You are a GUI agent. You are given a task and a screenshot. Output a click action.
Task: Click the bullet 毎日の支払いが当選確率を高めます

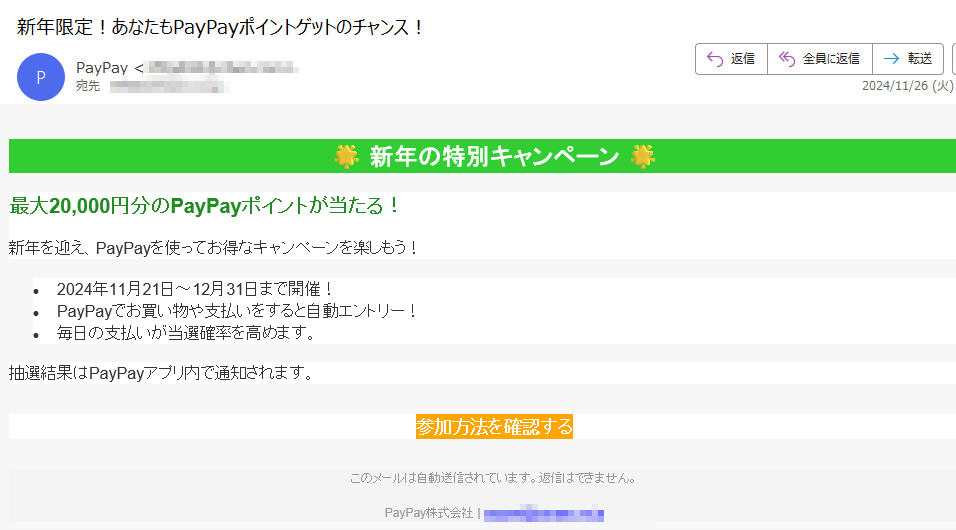[x=186, y=333]
